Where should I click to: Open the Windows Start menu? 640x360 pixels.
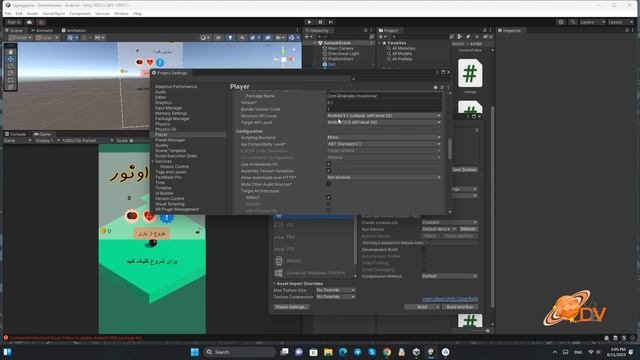pos(195,352)
